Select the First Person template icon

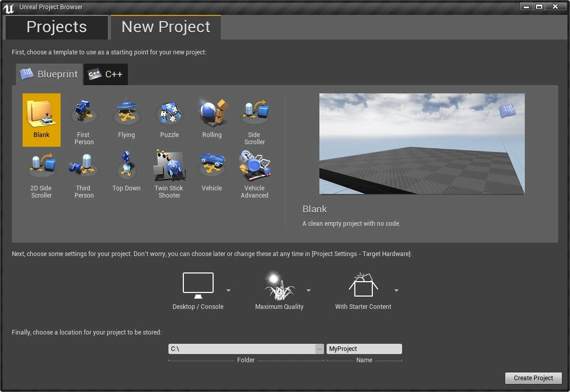[84, 113]
